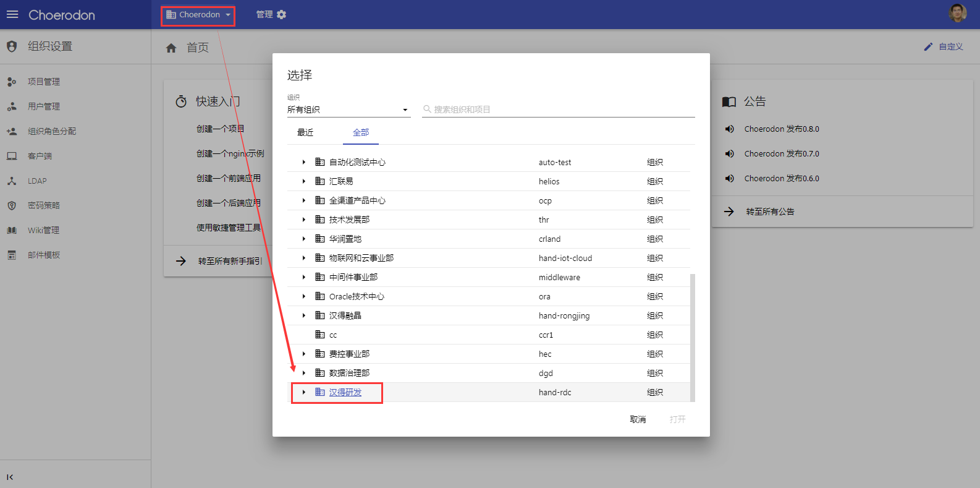980x488 pixels.
Task: Collapse the sidebar with the bottom arrow icon
Action: tap(10, 477)
